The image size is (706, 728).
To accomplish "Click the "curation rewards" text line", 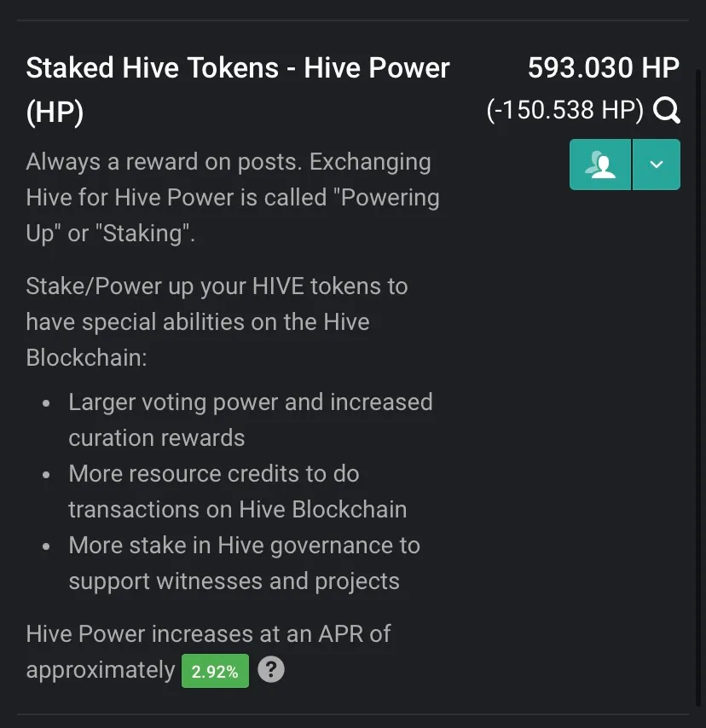I will click(157, 438).
